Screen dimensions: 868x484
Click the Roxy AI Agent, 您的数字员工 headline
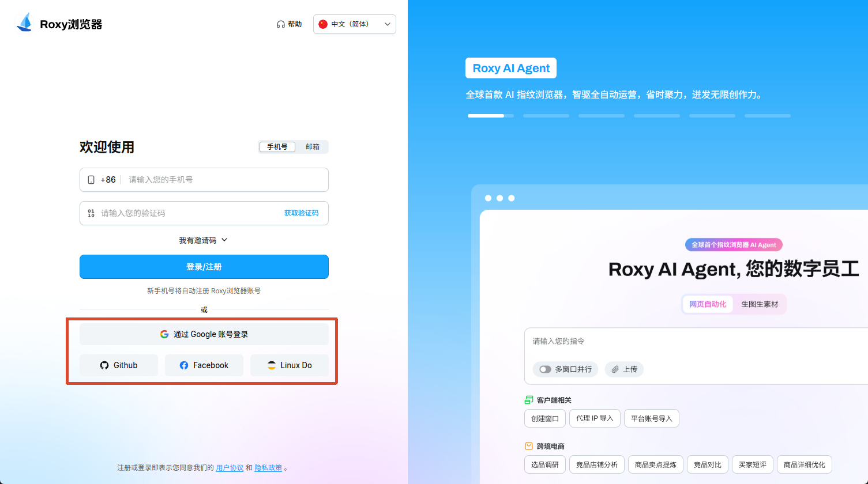coord(734,269)
